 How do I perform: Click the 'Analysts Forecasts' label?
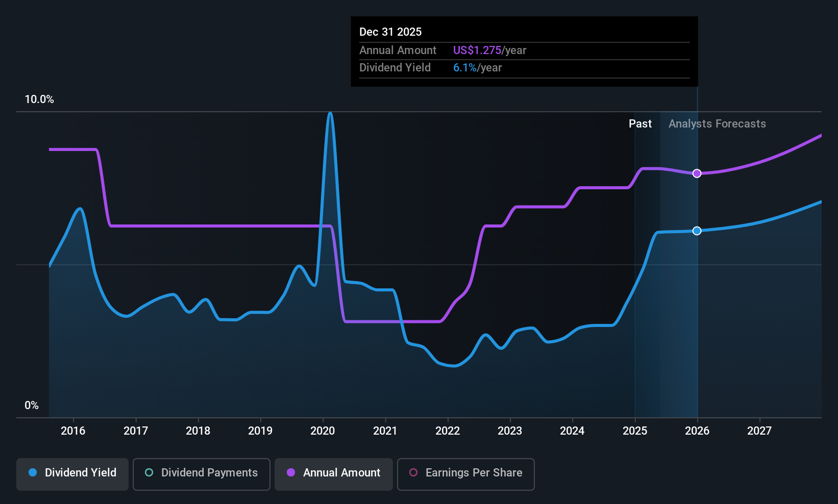click(x=717, y=124)
